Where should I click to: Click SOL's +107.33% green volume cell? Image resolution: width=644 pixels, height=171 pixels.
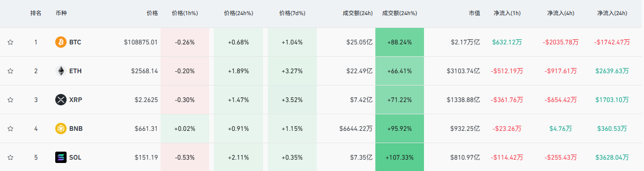(399, 157)
